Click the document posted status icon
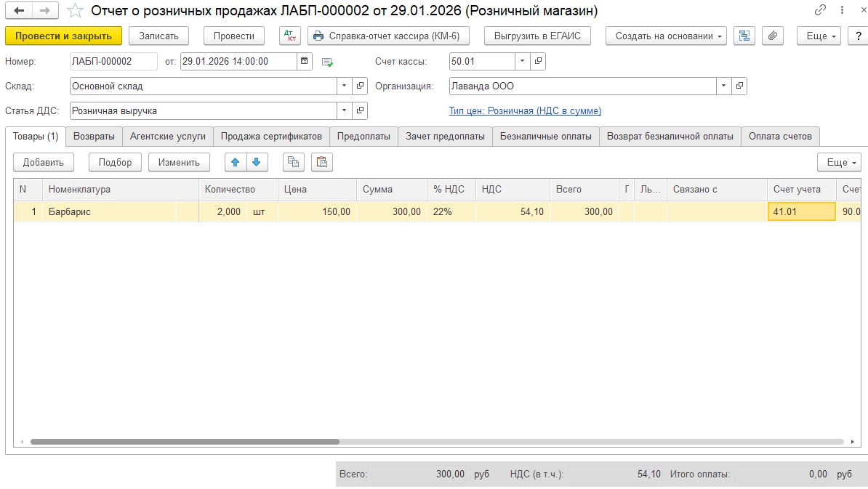Viewport: 868px width, 489px height. coord(327,62)
